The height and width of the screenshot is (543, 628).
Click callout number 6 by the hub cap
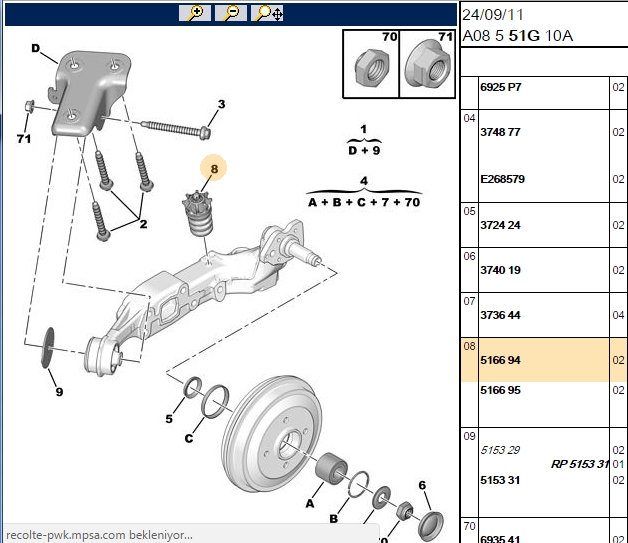pos(422,485)
